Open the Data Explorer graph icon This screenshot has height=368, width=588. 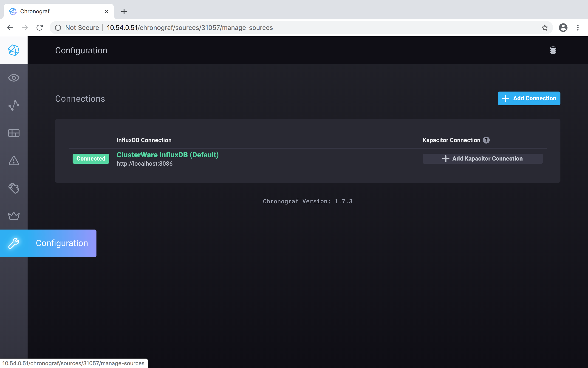click(14, 105)
